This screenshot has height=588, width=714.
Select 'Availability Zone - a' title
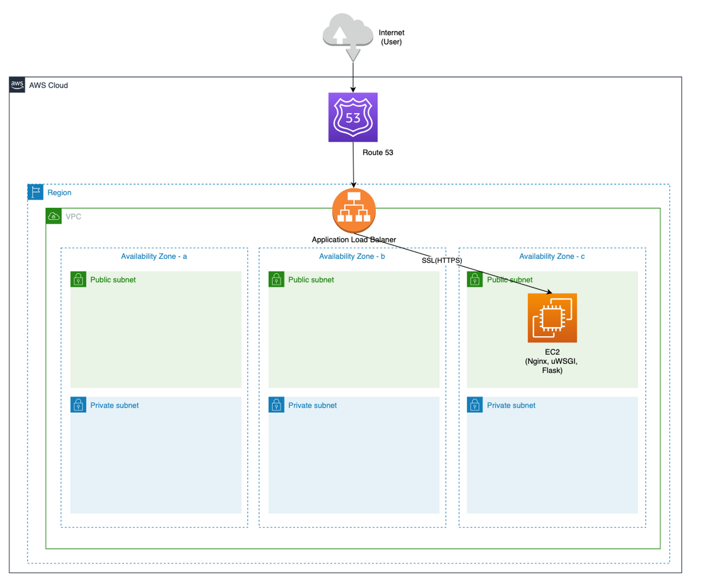pyautogui.click(x=154, y=256)
